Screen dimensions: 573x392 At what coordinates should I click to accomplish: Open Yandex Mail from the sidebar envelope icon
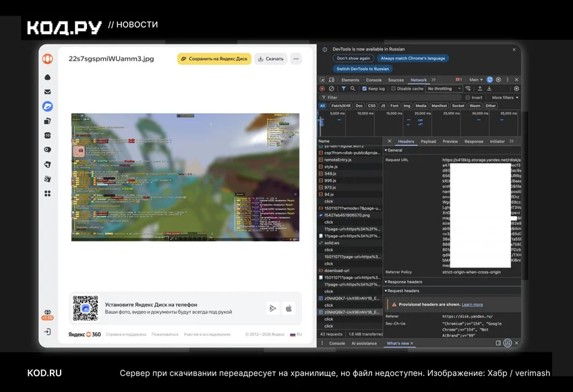click(47, 92)
